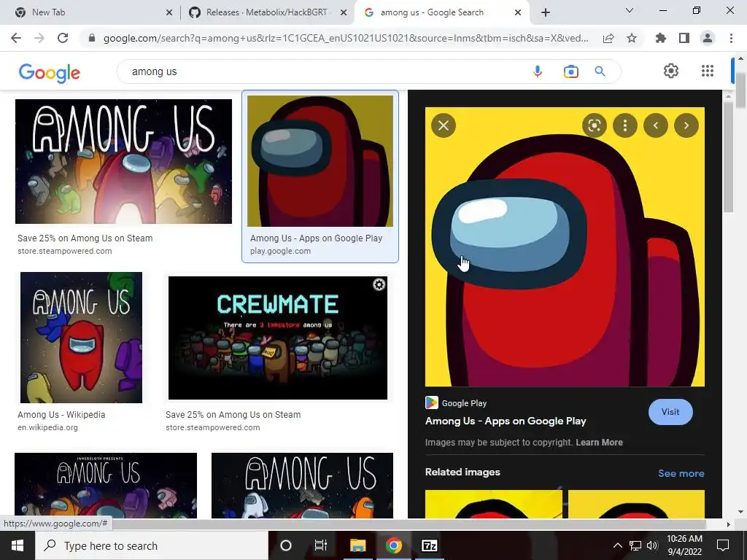This screenshot has width=747, height=560.
Task: Open the Chrome extensions puzzle icon
Action: pos(660,38)
